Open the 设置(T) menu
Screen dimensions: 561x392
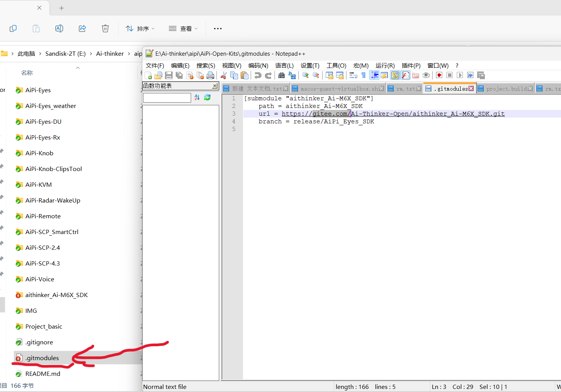[310, 66]
